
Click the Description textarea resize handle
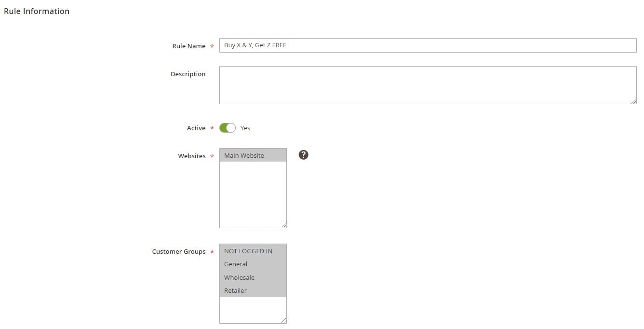[633, 101]
